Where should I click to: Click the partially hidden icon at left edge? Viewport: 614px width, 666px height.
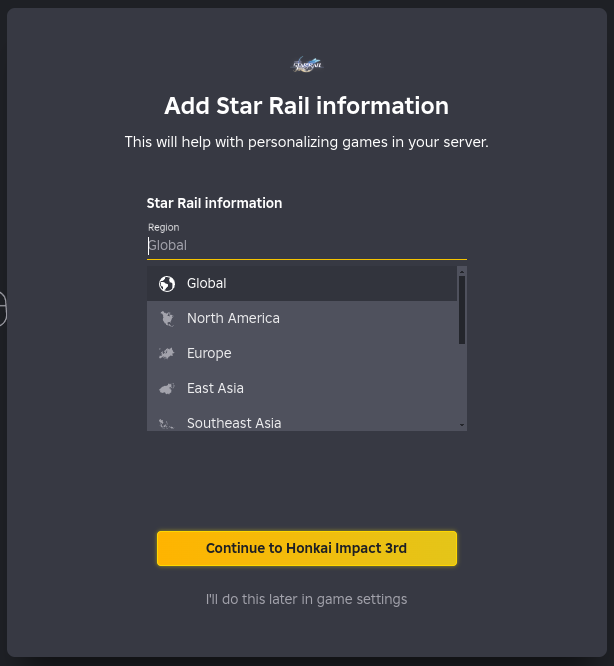tap(3, 309)
